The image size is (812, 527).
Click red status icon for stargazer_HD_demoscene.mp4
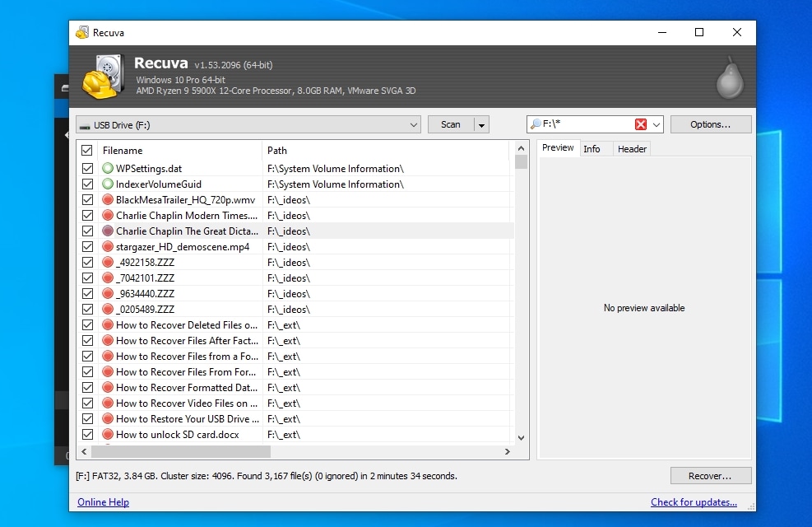point(108,247)
